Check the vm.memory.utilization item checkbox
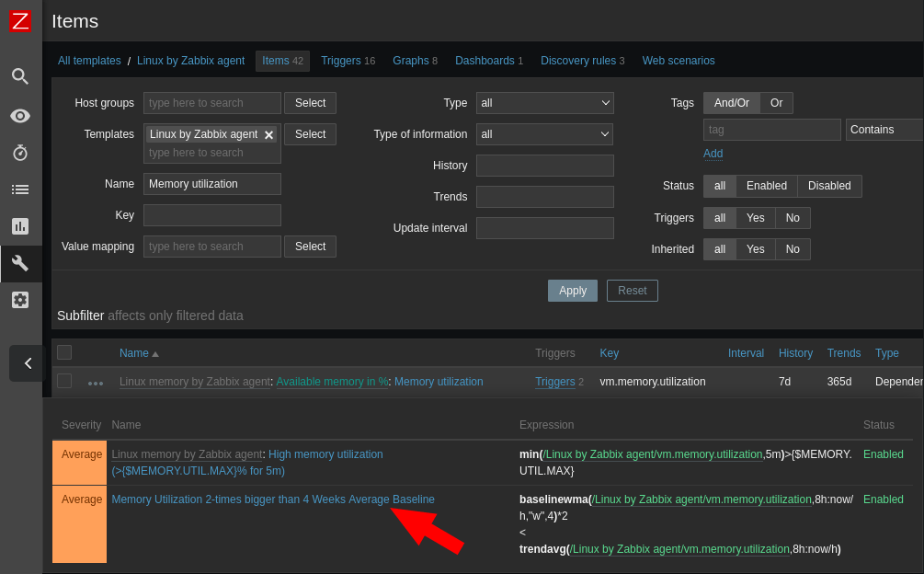Viewport: 924px width, 574px height. click(x=63, y=381)
